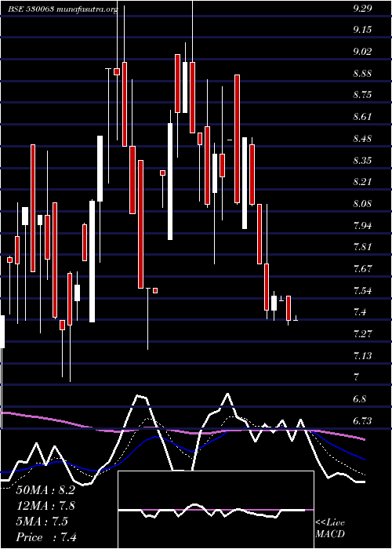Click the 12MA : 7.8 readout
Viewport: 392px width, 549px height.
[x=45, y=507]
